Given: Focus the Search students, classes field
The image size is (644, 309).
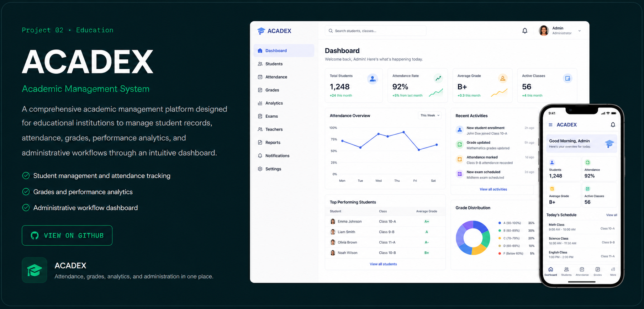Looking at the screenshot, I should pos(375,31).
